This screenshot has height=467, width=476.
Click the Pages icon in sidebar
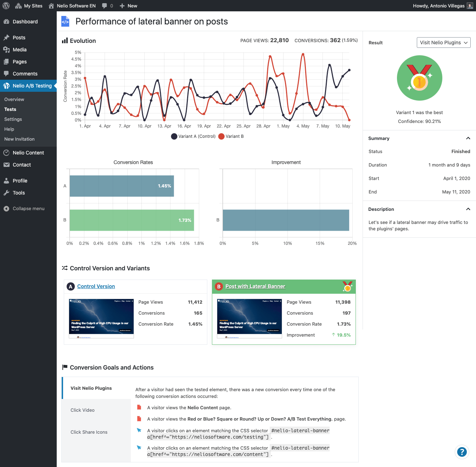6,62
